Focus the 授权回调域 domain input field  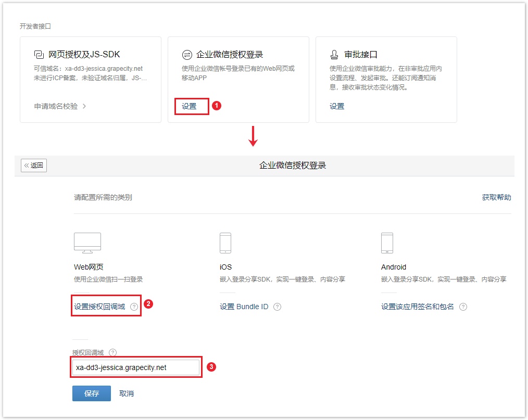click(x=136, y=367)
